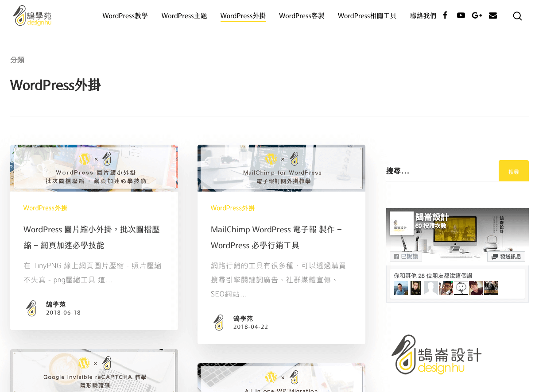Open post title WordPress 圖片縮小外掛，批次圖檔壓縮
The image size is (535, 392).
click(92, 237)
